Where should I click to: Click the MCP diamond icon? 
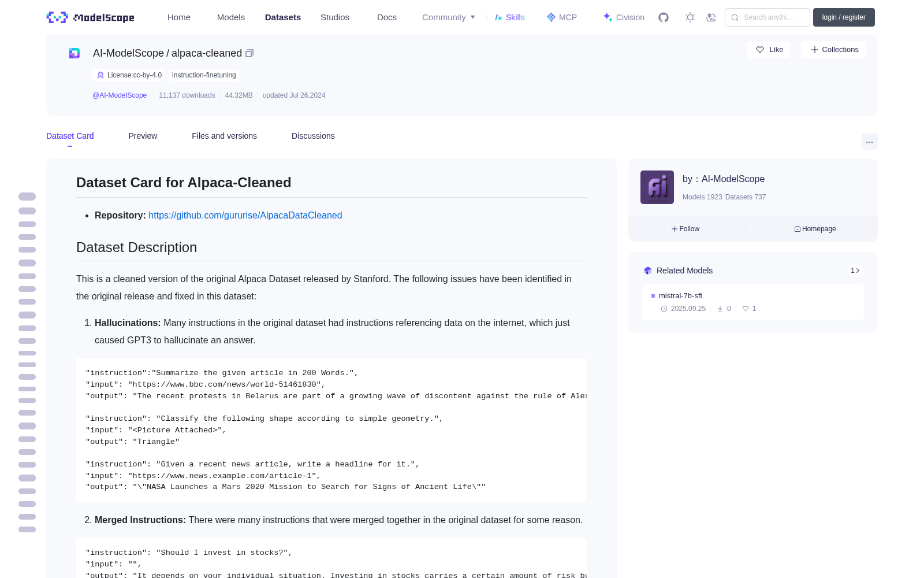(x=551, y=17)
